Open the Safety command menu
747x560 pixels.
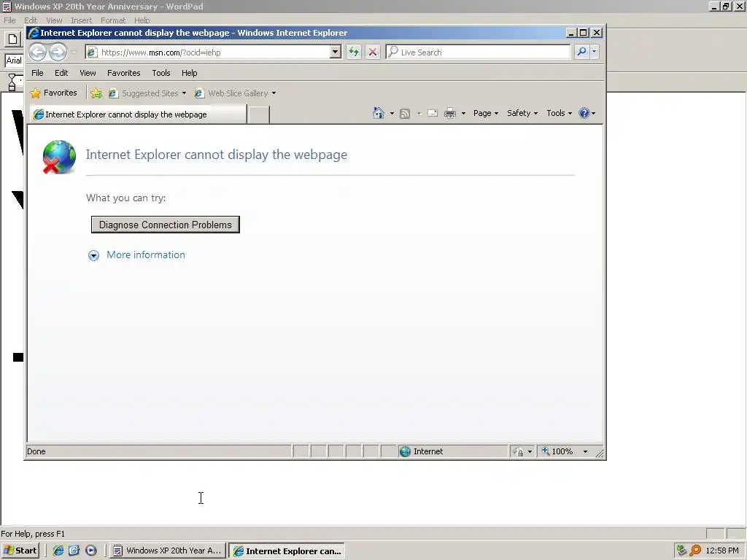pos(522,113)
